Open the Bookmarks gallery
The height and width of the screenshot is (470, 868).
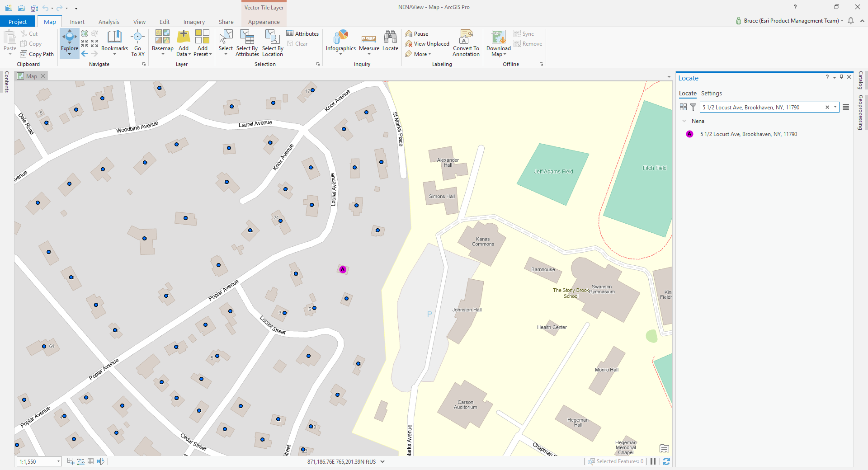click(x=114, y=43)
